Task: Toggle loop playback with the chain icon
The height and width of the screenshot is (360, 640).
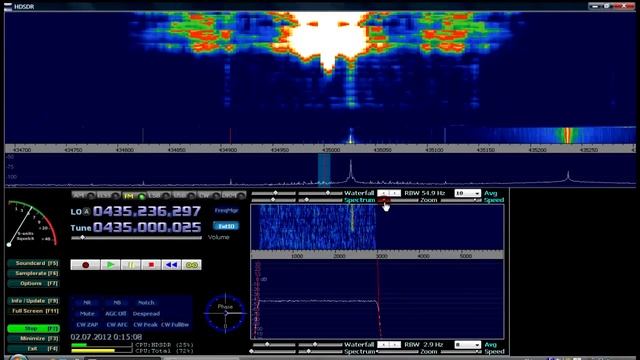Action: point(191,265)
